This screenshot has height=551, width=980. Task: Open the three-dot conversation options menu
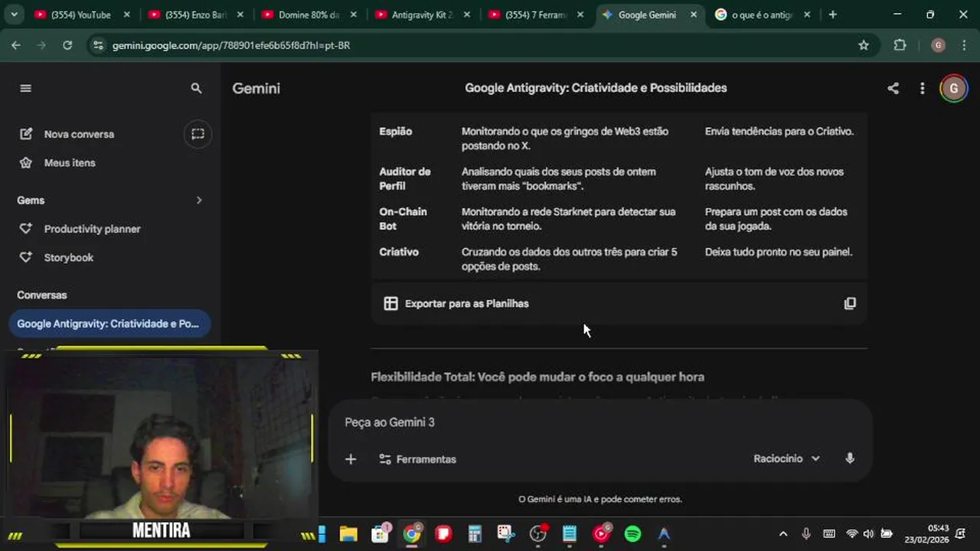[922, 88]
